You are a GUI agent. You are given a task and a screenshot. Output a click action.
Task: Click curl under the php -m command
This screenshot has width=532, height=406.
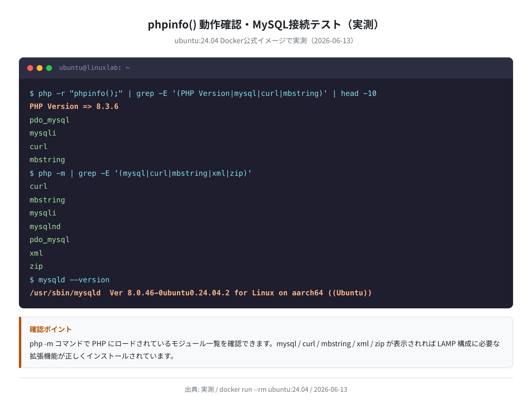38,186
